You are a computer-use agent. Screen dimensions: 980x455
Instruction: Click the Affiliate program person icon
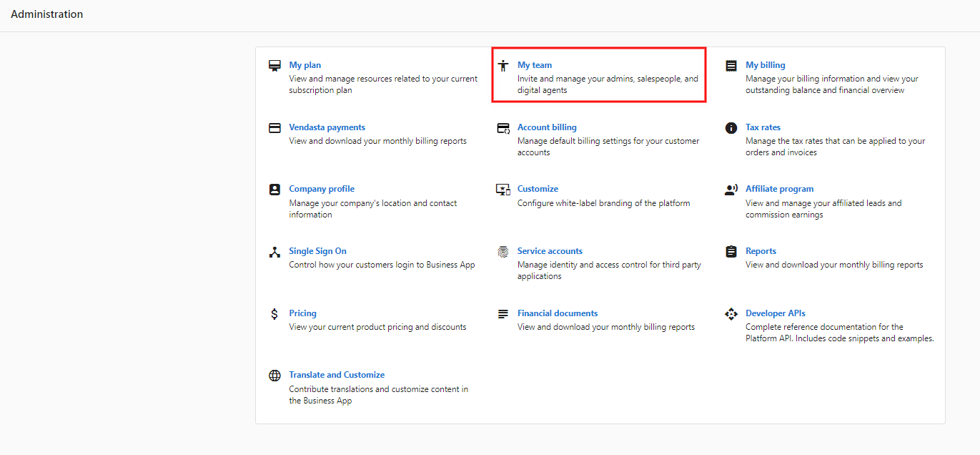(x=731, y=190)
